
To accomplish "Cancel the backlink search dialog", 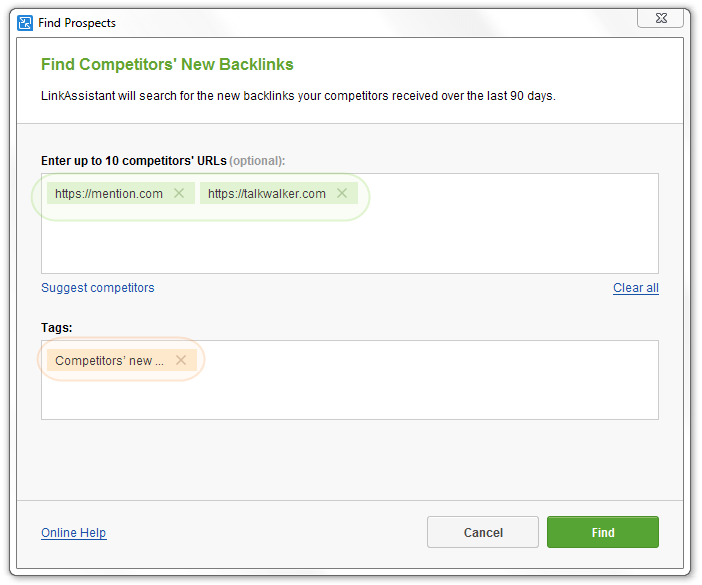I will pyautogui.click(x=483, y=532).
